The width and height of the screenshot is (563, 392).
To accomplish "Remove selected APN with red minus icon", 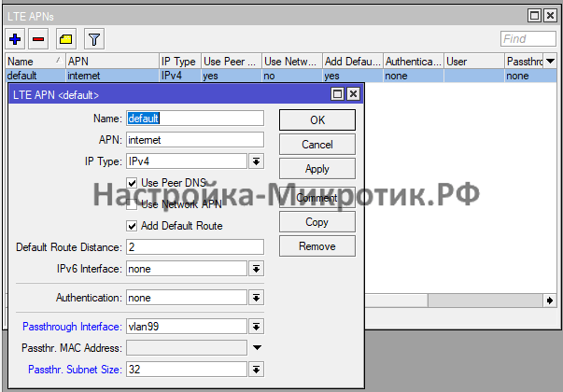I will (x=38, y=39).
